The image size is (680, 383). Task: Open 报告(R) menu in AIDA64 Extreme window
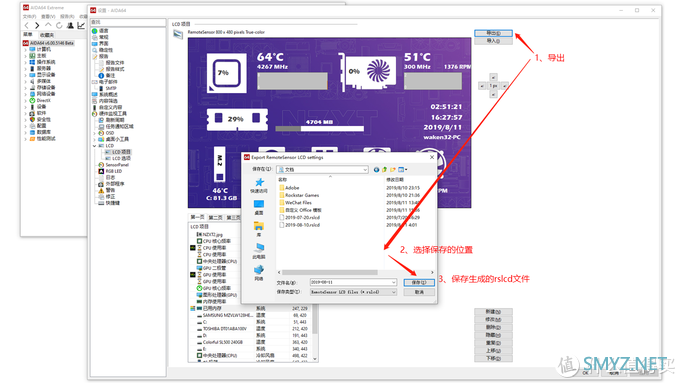point(67,16)
